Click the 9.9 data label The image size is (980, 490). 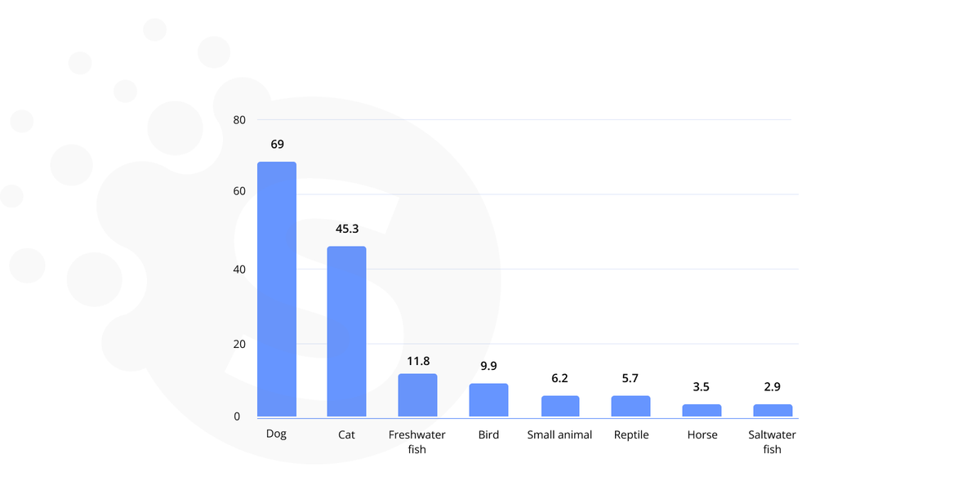coord(488,366)
